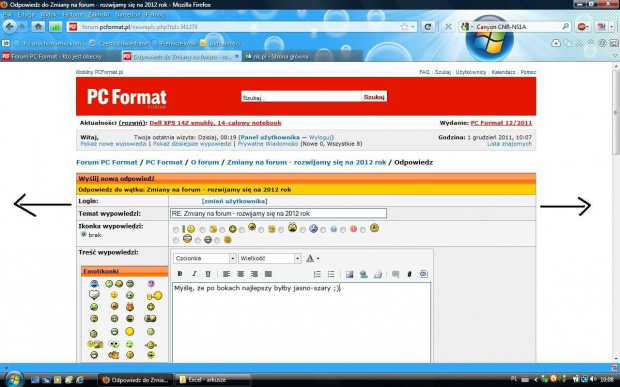Insert image icon in editor toolbar
This screenshot has height=387, width=620.
point(349,274)
